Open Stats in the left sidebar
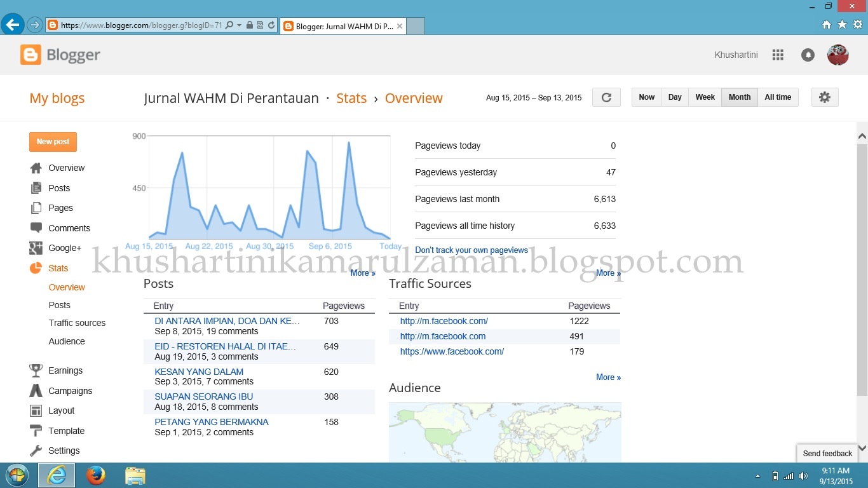The height and width of the screenshot is (488, 868). pos(58,268)
